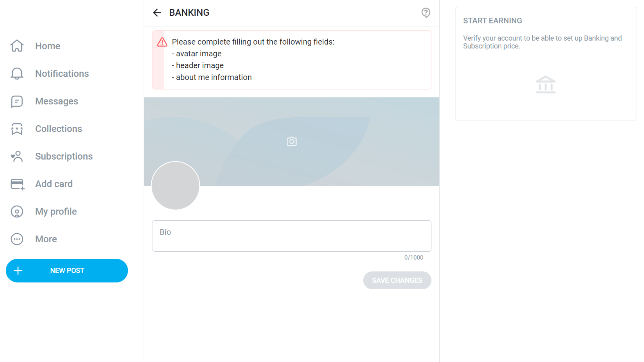644x362 pixels.
Task: Open Subscriptions panel
Action: [x=64, y=156]
